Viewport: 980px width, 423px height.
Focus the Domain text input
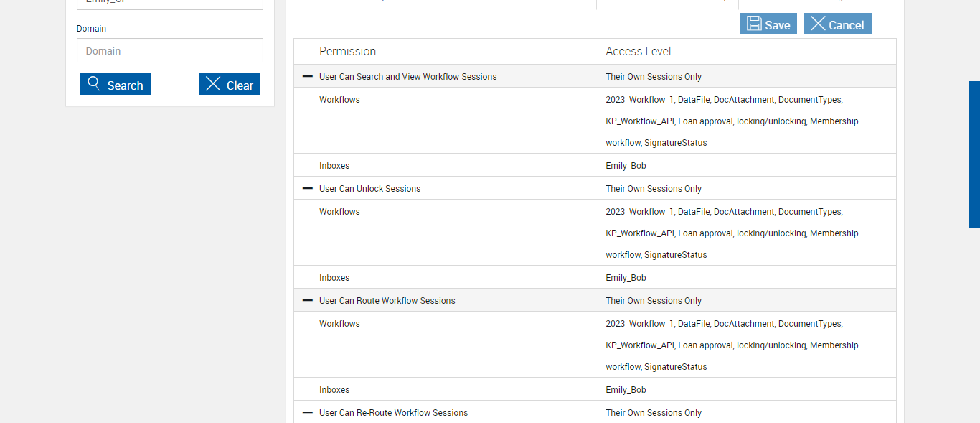click(x=170, y=50)
